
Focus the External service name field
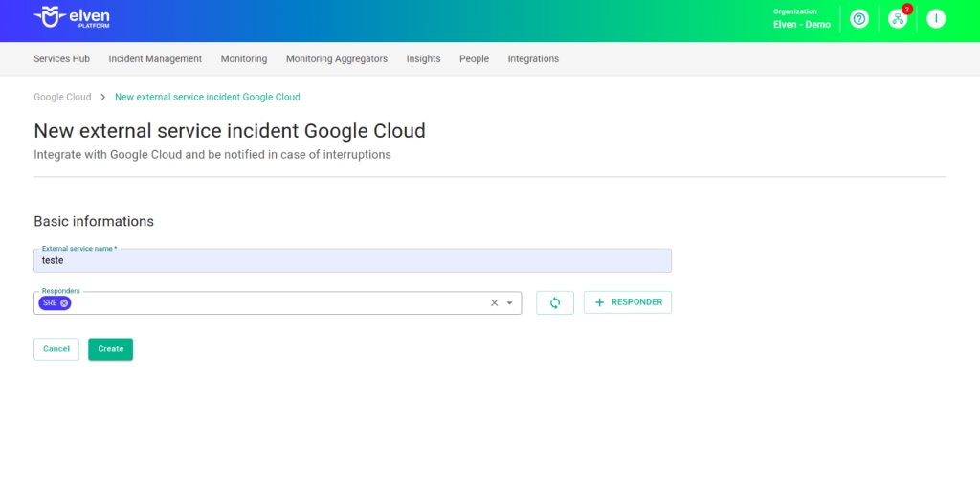(x=352, y=261)
